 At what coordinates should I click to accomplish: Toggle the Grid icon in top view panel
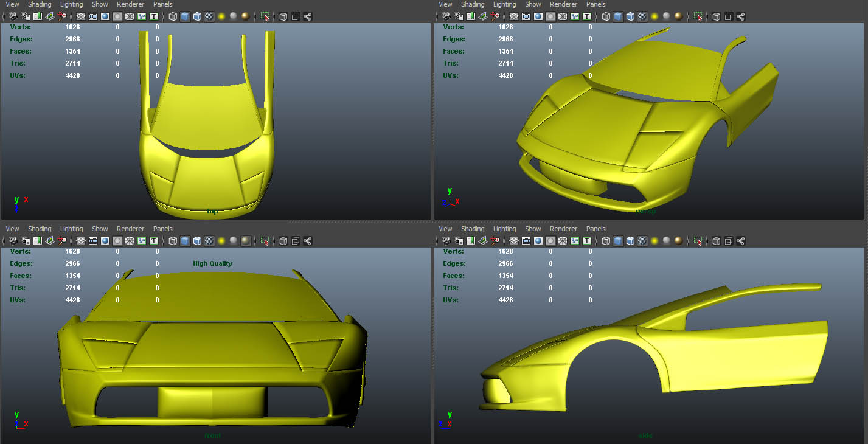81,16
